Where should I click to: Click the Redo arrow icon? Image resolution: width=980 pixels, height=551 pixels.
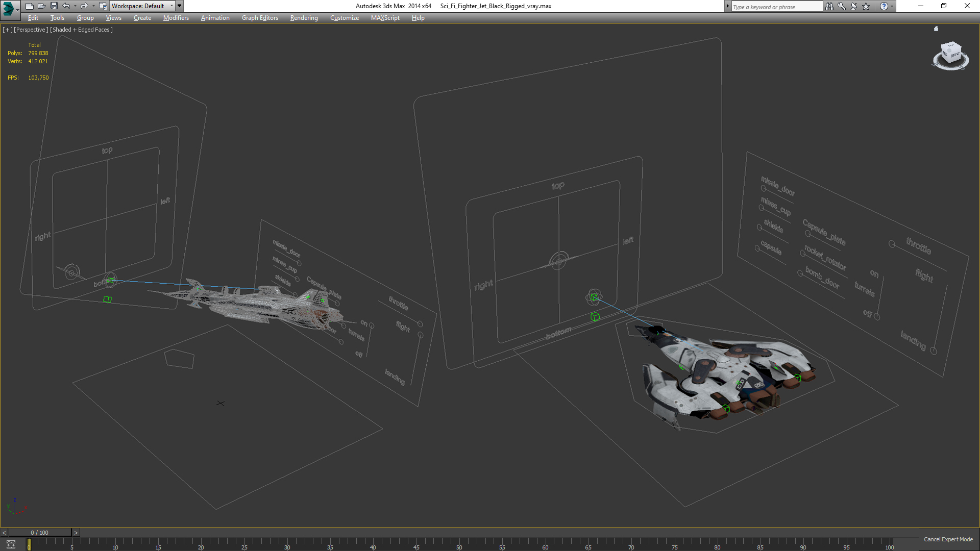click(x=84, y=6)
